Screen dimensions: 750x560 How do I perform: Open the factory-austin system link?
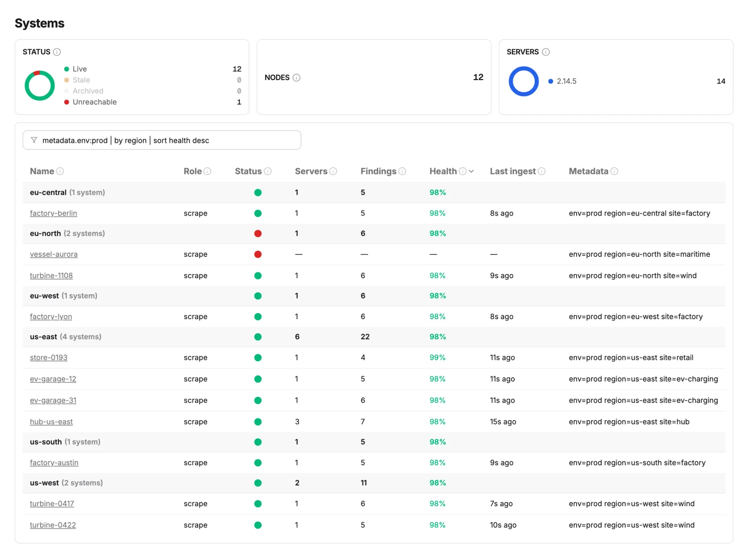(x=54, y=463)
